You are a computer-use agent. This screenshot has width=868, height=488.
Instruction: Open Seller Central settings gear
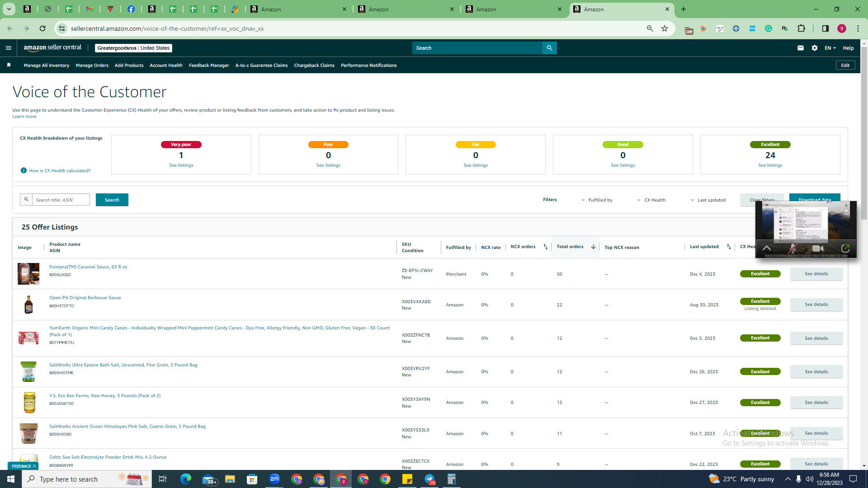point(815,48)
